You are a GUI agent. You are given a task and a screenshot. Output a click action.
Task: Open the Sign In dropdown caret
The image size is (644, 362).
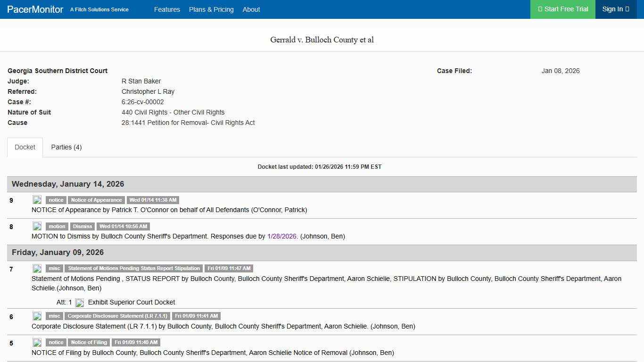tap(627, 9)
